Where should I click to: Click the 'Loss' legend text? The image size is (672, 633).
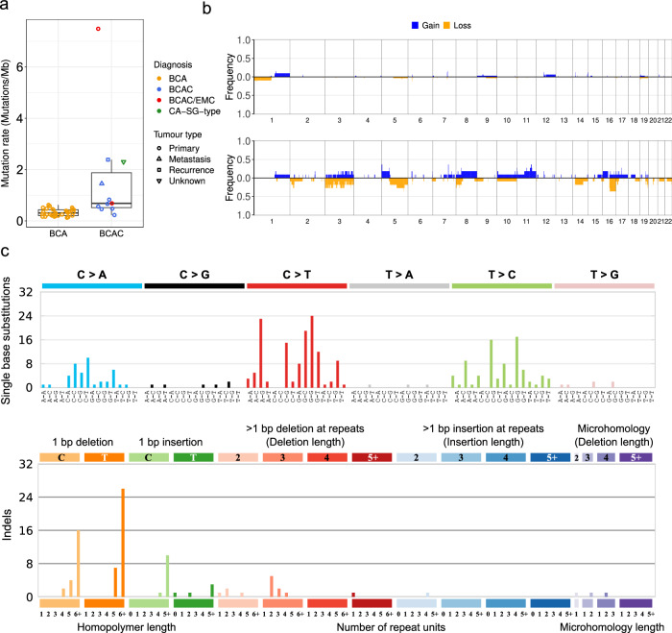[462, 26]
